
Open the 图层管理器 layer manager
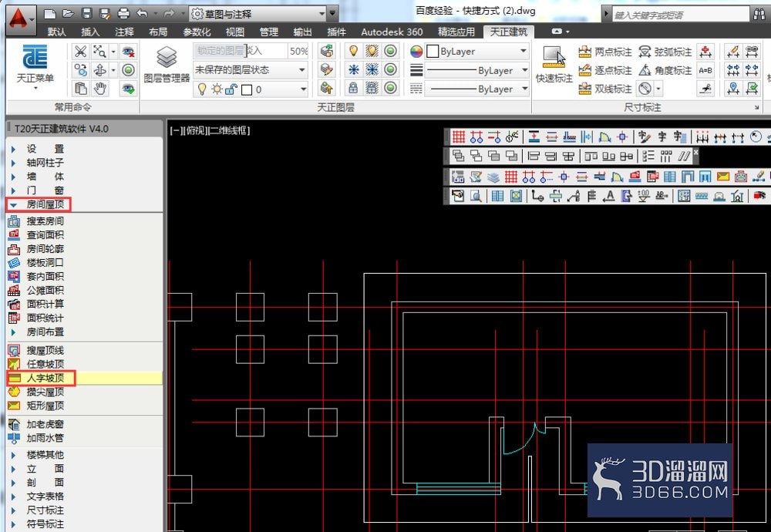pyautogui.click(x=167, y=64)
